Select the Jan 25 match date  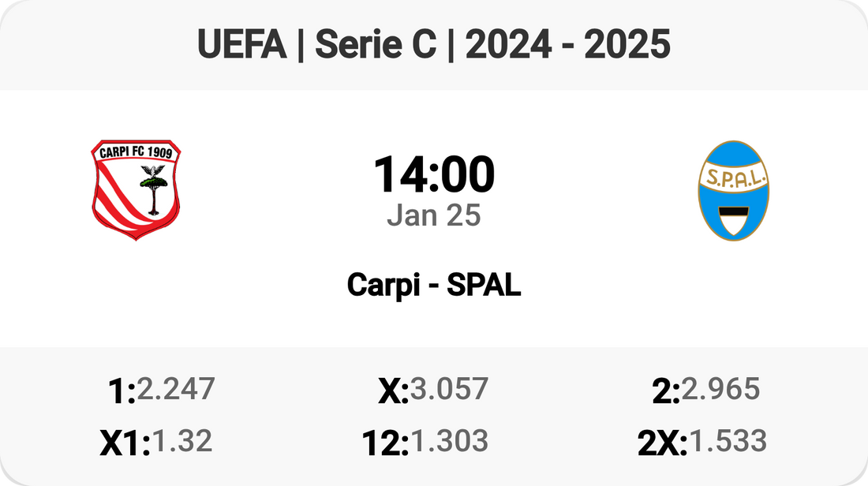pyautogui.click(x=434, y=215)
